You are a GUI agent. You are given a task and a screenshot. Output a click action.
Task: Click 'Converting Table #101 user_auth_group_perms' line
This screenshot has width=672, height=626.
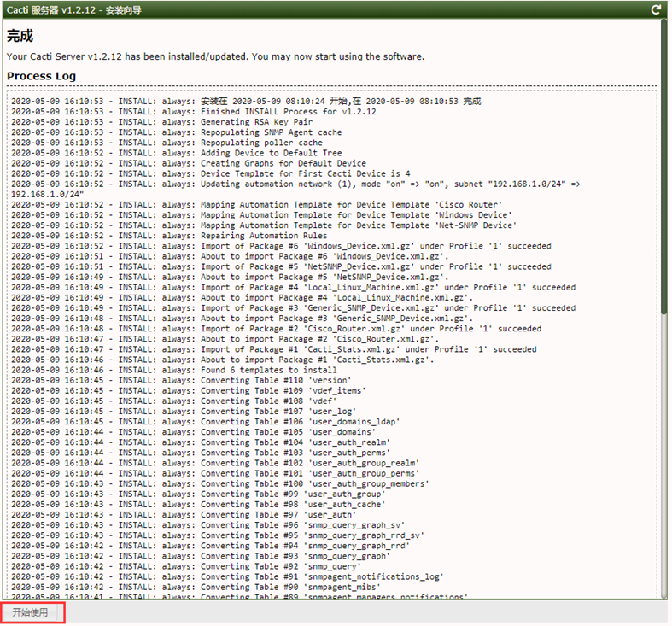[x=215, y=473]
